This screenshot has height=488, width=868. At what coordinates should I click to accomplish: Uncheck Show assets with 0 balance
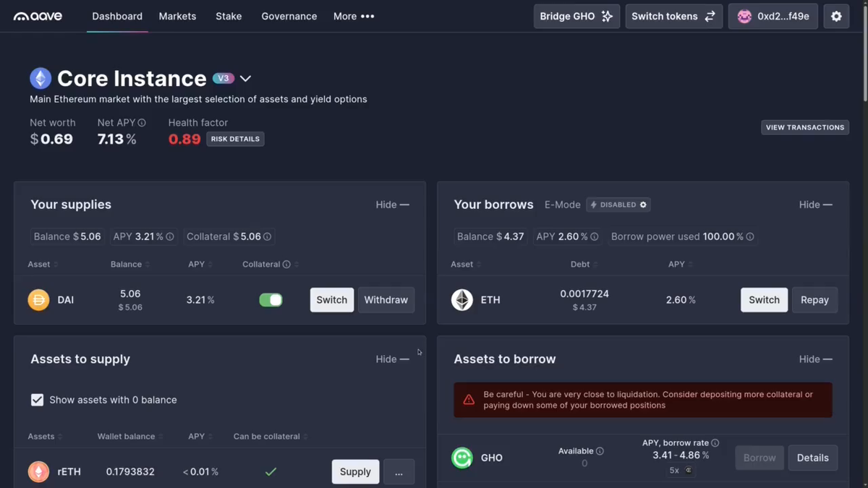tap(37, 400)
